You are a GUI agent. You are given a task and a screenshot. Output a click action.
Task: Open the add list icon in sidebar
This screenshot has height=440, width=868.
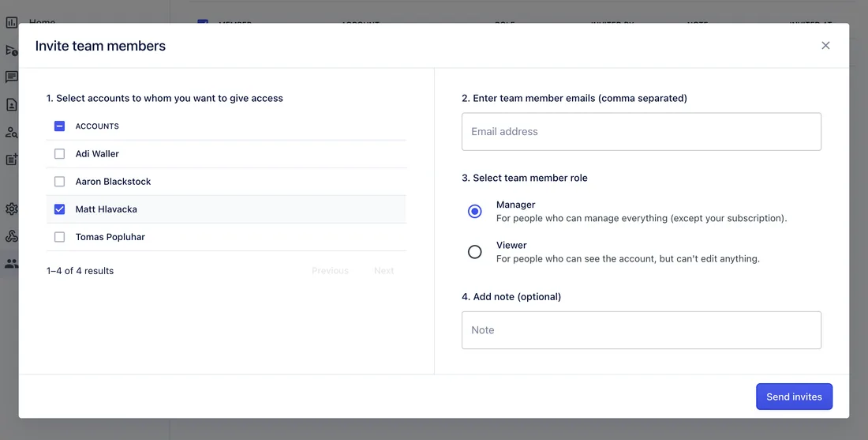click(12, 160)
